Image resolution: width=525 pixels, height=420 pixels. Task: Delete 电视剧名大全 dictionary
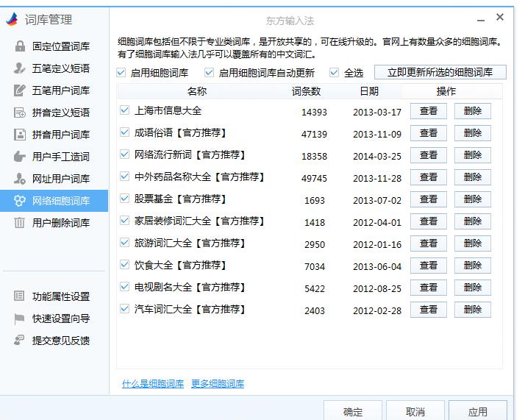coord(473,288)
